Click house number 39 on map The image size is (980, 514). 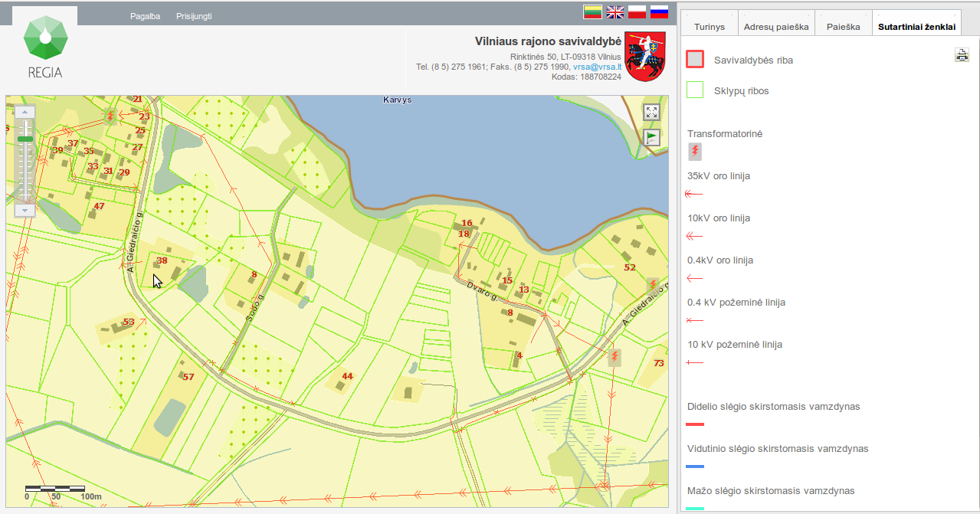[58, 150]
